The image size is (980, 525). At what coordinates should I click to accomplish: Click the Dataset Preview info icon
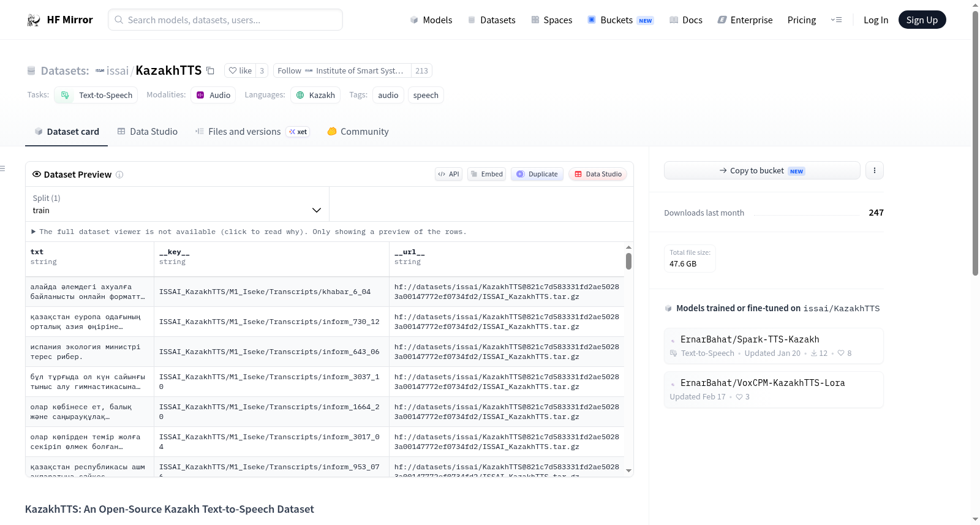click(x=119, y=175)
